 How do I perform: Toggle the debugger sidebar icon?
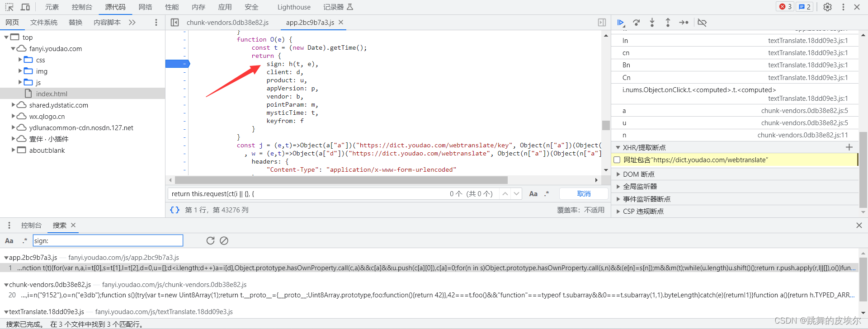point(602,22)
